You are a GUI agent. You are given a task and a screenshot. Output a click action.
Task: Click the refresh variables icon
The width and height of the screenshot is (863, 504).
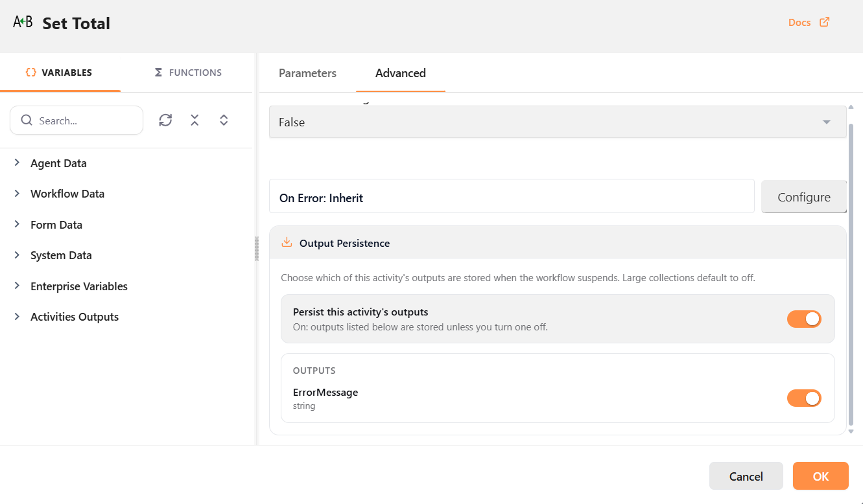coord(165,120)
